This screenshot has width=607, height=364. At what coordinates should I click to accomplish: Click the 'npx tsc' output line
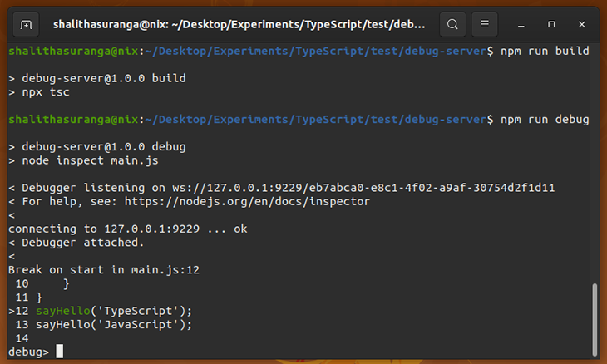coord(45,92)
